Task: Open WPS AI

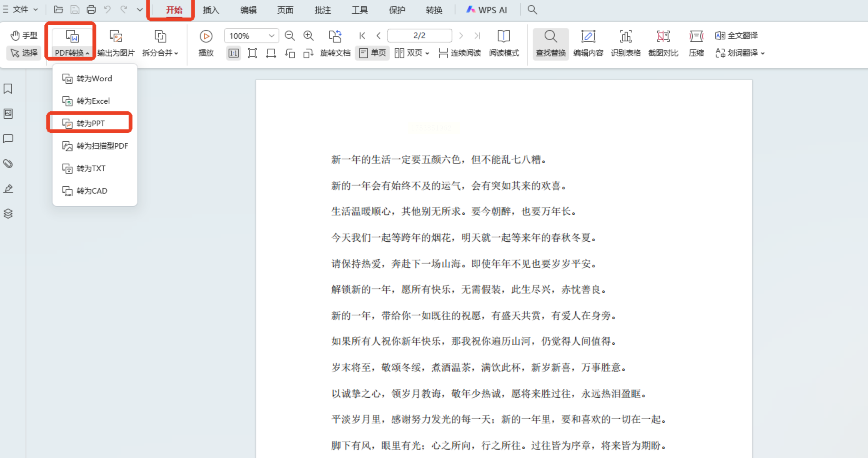Action: 487,10
